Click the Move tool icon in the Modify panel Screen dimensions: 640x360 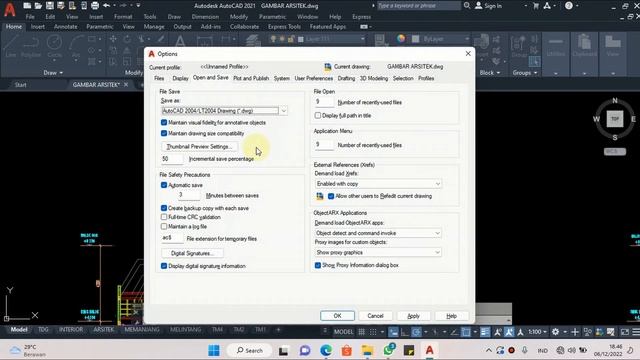pos(113,39)
